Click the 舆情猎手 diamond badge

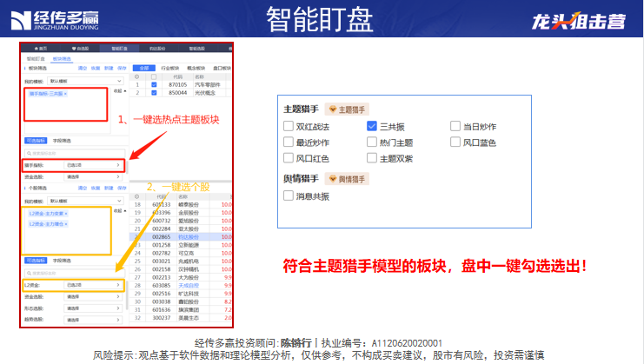[347, 179]
